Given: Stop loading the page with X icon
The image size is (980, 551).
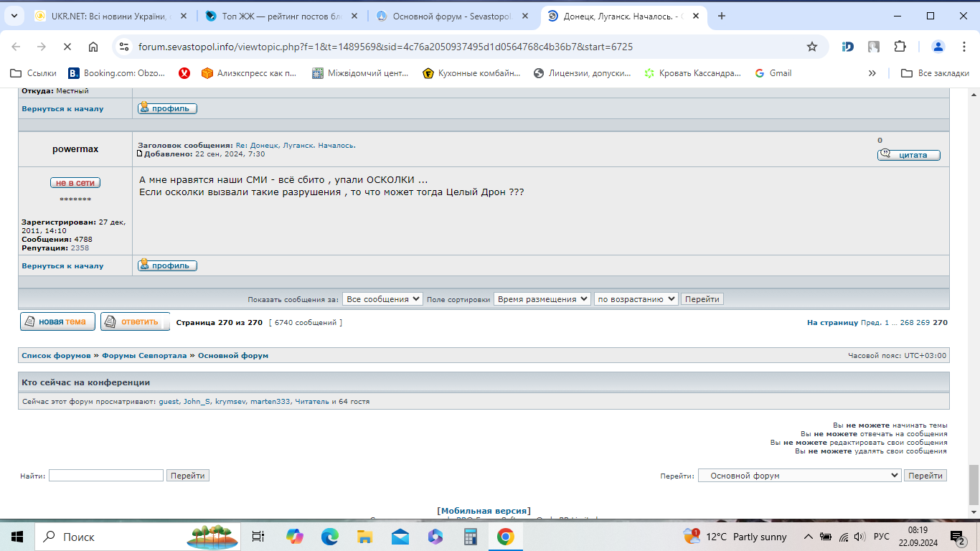Looking at the screenshot, I should point(67,47).
